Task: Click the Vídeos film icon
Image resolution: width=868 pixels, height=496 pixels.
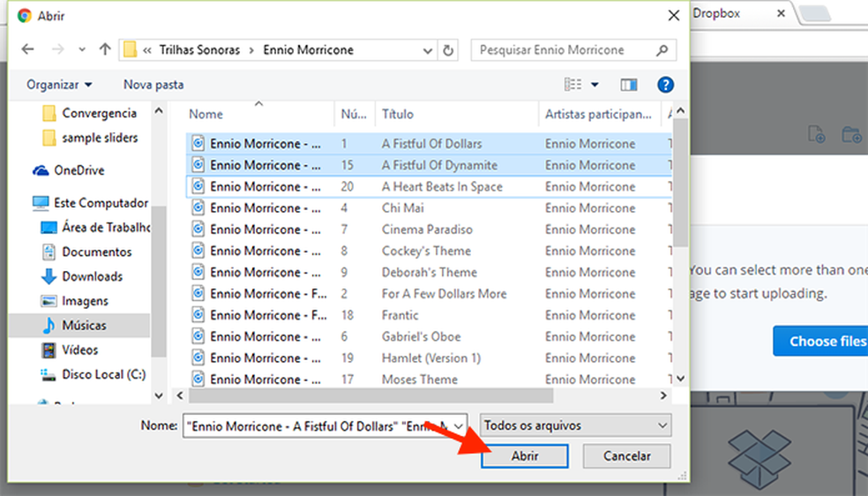Action: (49, 349)
